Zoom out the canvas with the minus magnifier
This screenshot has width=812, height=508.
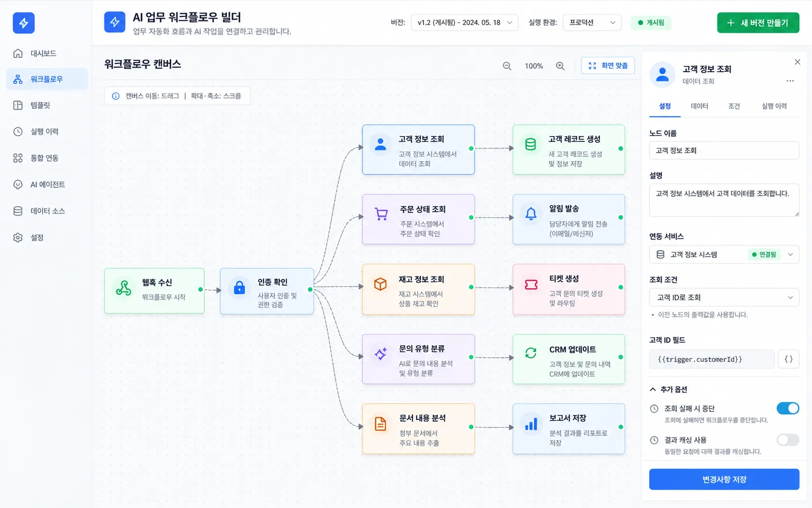pos(507,66)
